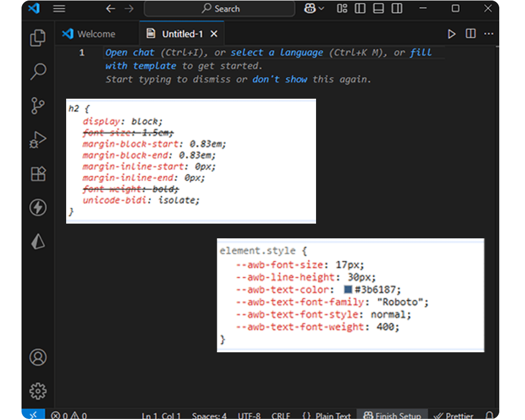Click the Prettier status bar item

point(454,416)
